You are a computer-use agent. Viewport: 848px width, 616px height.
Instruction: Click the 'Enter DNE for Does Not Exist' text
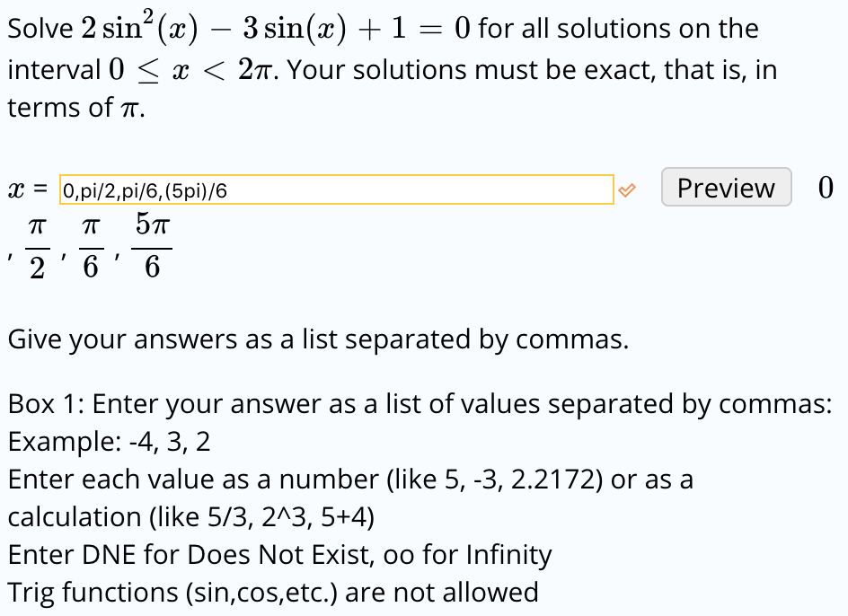point(278,555)
